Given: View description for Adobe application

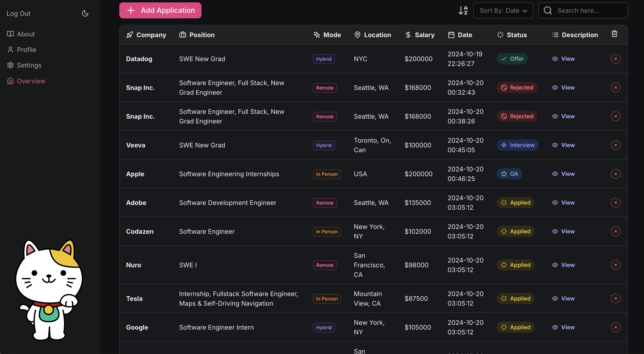Looking at the screenshot, I should [x=563, y=203].
